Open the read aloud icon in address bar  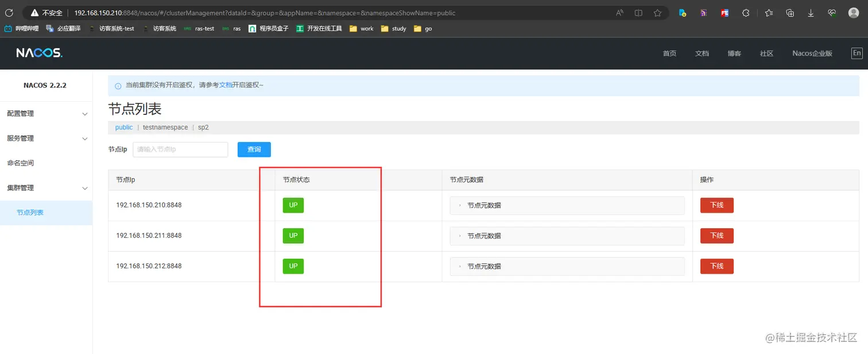[x=619, y=13]
